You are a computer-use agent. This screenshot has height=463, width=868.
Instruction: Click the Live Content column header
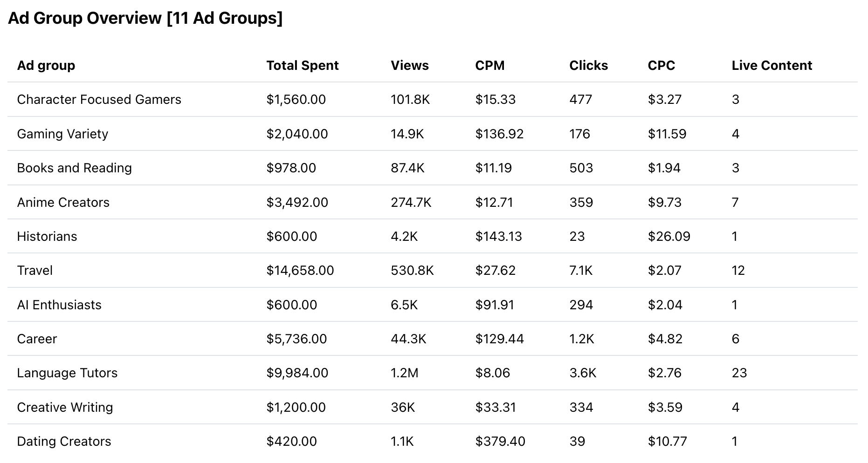[772, 66]
